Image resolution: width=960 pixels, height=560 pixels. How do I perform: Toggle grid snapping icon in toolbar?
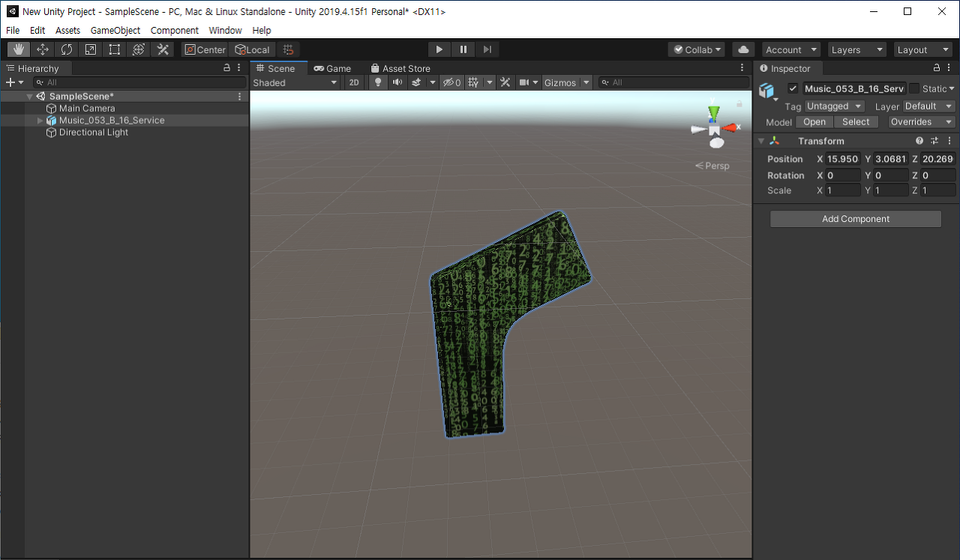point(287,49)
